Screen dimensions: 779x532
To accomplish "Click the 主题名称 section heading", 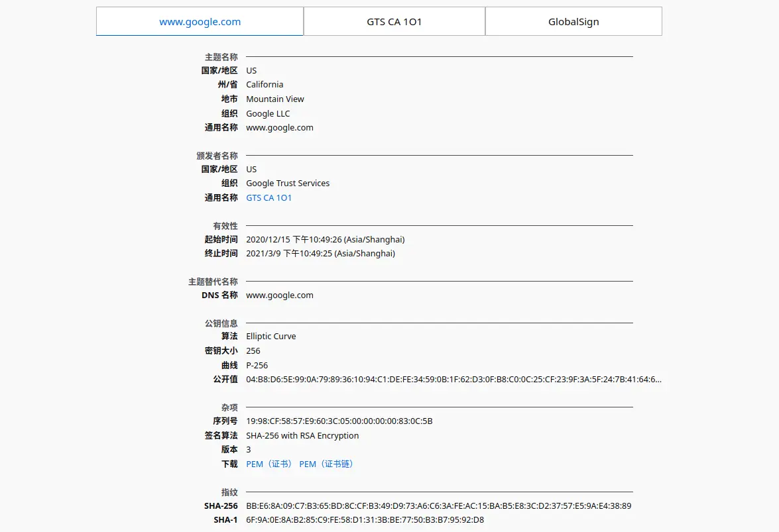I will [x=221, y=57].
